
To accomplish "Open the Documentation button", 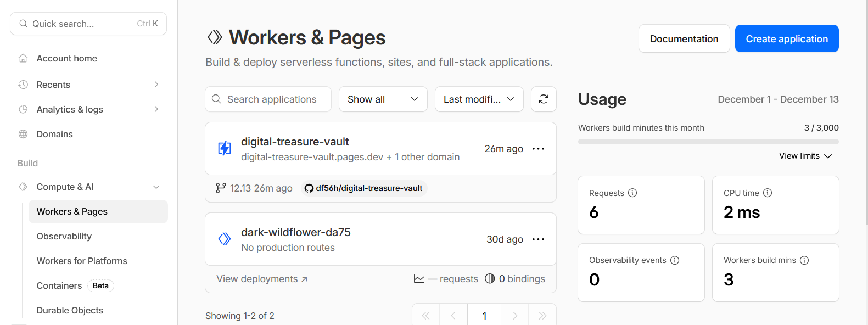I will pyautogui.click(x=684, y=39).
